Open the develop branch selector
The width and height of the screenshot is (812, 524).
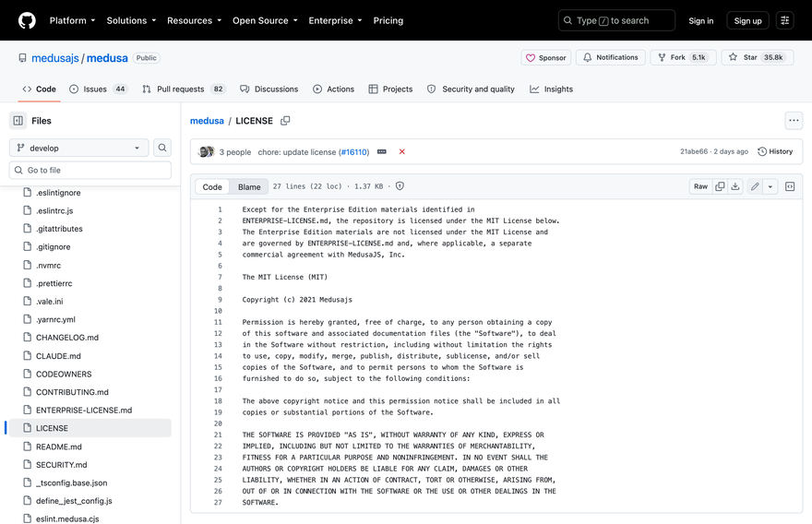[x=78, y=148]
